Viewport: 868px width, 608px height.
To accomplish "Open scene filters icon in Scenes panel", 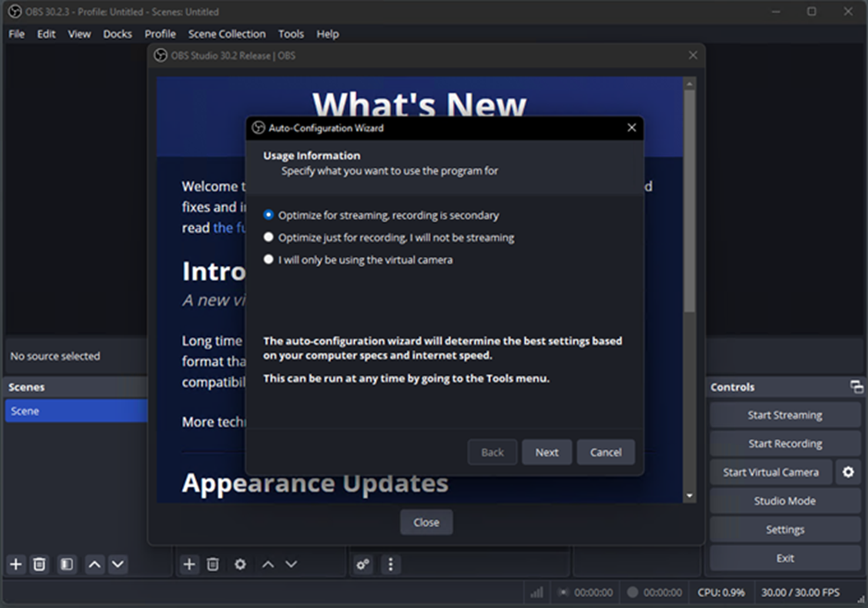I will 67,564.
